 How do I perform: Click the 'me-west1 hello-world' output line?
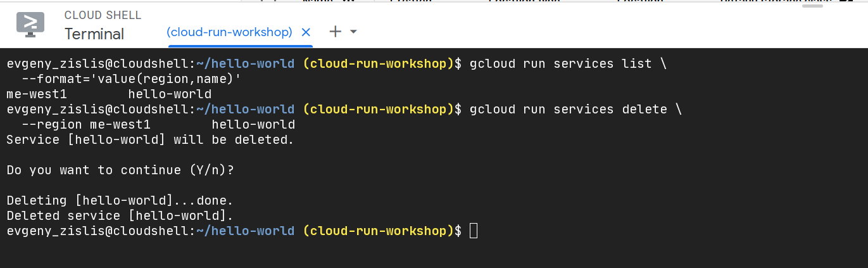pyautogui.click(x=108, y=94)
